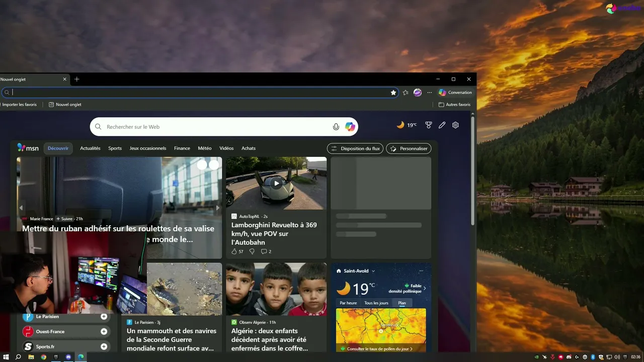The width and height of the screenshot is (644, 362).
Task: Open the browser profile avatar
Action: [418, 93]
